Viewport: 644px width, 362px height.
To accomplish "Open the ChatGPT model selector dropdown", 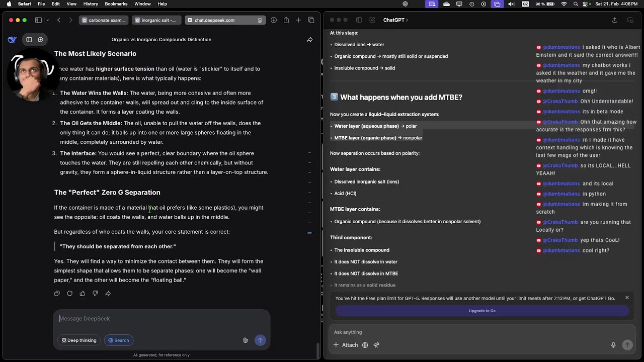I will (x=395, y=20).
